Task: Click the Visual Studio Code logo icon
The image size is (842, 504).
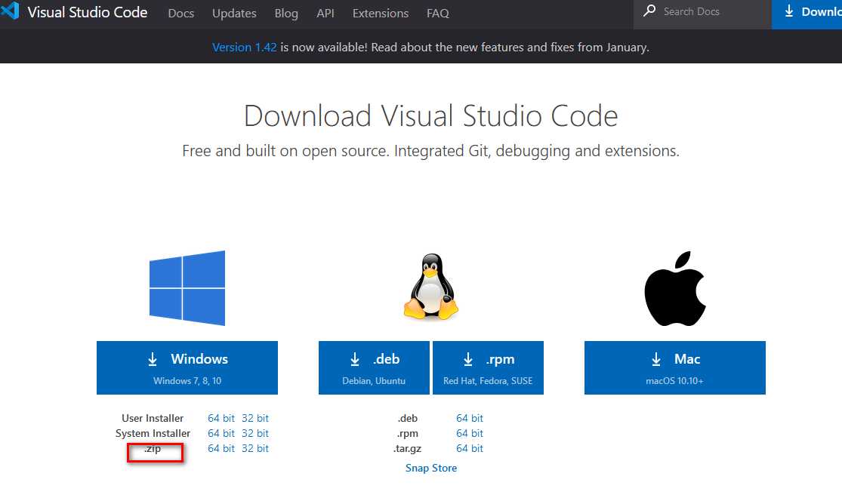Action: coord(11,11)
